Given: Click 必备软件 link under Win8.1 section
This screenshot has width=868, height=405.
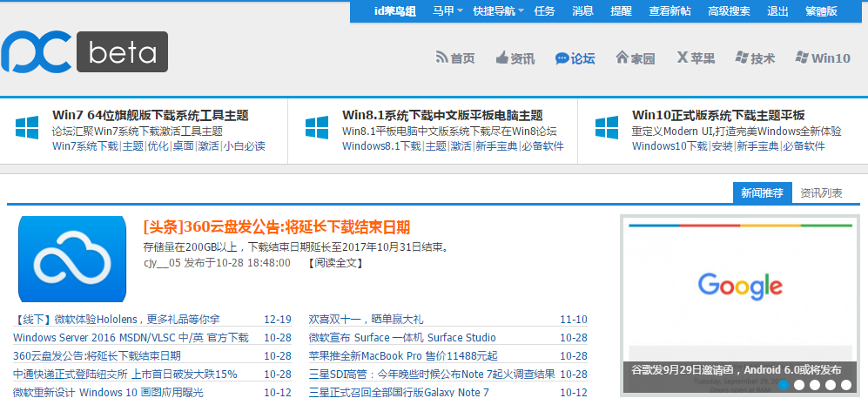Looking at the screenshot, I should pos(543,146).
